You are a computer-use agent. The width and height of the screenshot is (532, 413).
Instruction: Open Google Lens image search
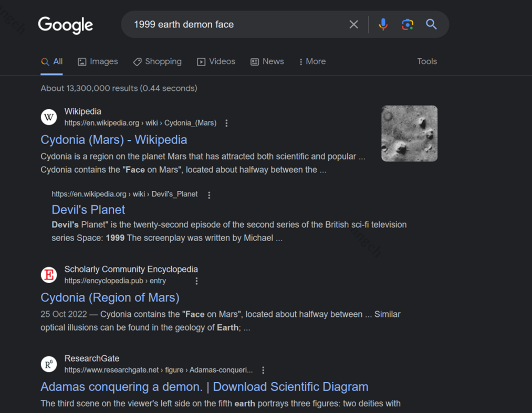click(408, 25)
